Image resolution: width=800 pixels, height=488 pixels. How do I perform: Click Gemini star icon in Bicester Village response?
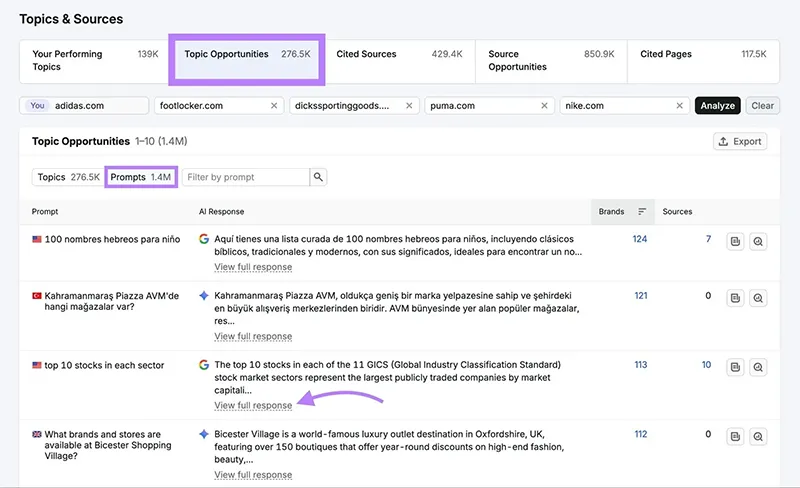pos(204,434)
